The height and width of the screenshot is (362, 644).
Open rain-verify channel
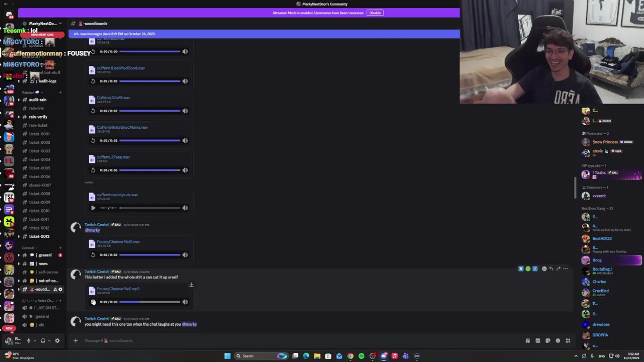(39, 117)
